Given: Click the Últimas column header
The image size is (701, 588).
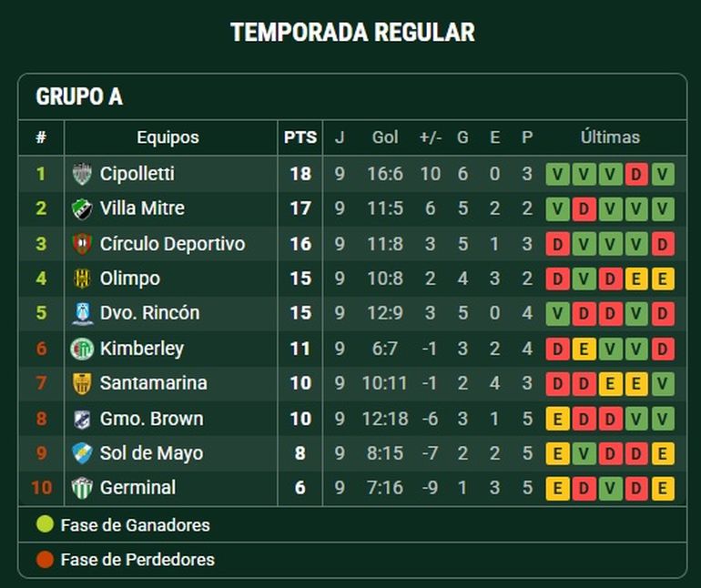Looking at the screenshot, I should (x=610, y=137).
